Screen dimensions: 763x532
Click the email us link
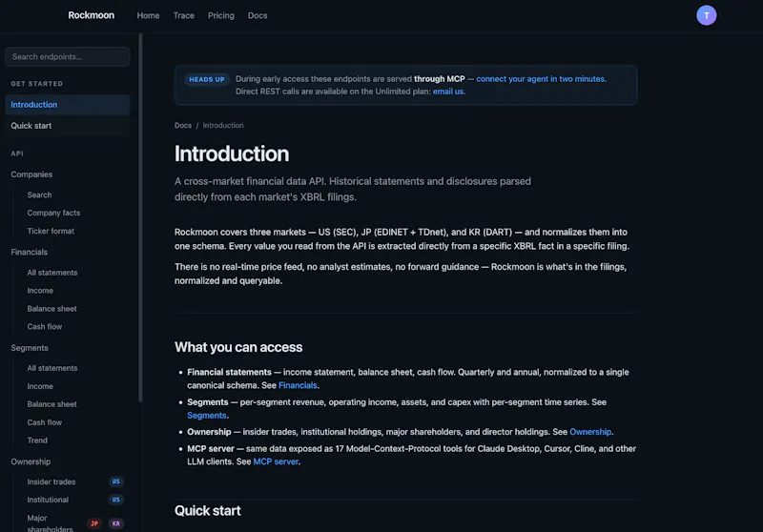pyautogui.click(x=448, y=92)
